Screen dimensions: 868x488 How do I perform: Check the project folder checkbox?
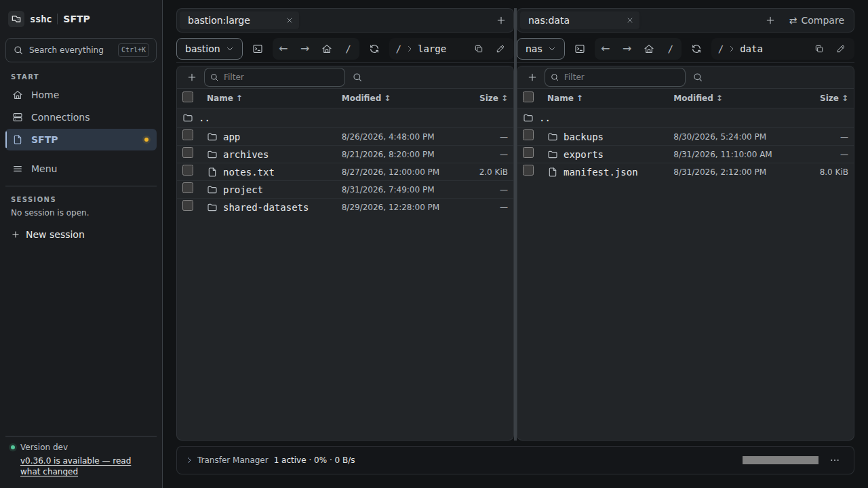pyautogui.click(x=188, y=188)
